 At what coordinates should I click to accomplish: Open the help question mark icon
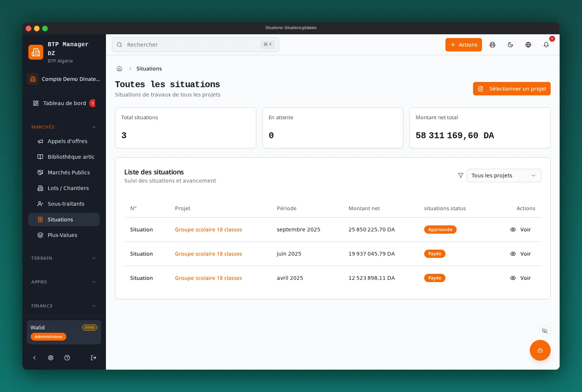coord(67,358)
